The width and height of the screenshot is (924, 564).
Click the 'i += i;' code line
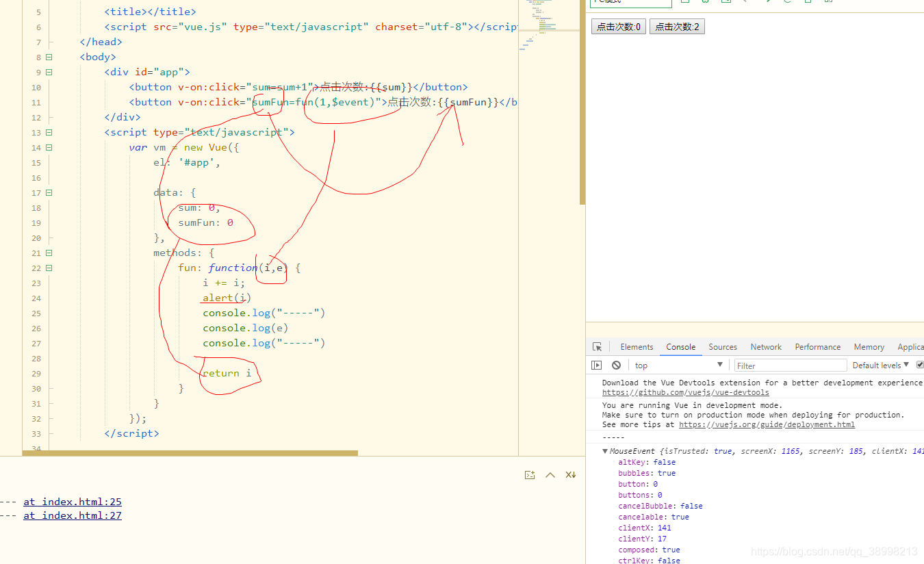(x=223, y=283)
